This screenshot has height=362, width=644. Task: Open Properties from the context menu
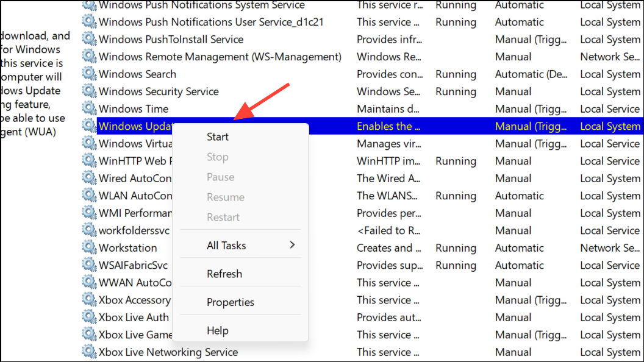231,302
